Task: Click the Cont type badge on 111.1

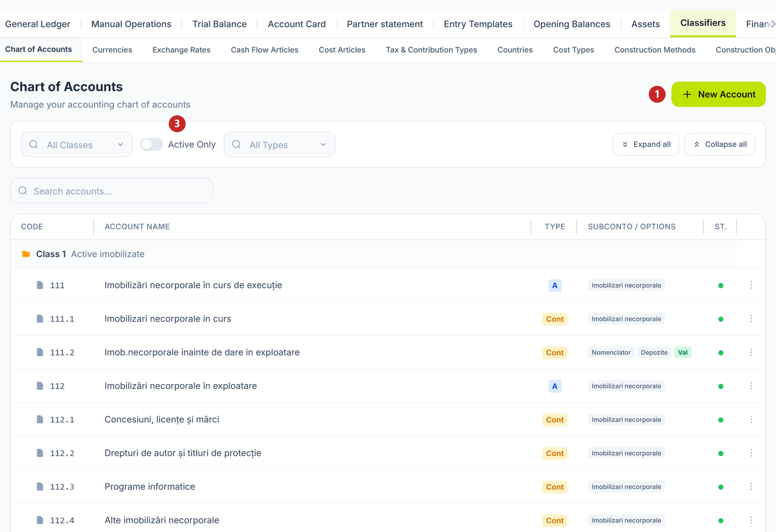Action: click(x=555, y=319)
